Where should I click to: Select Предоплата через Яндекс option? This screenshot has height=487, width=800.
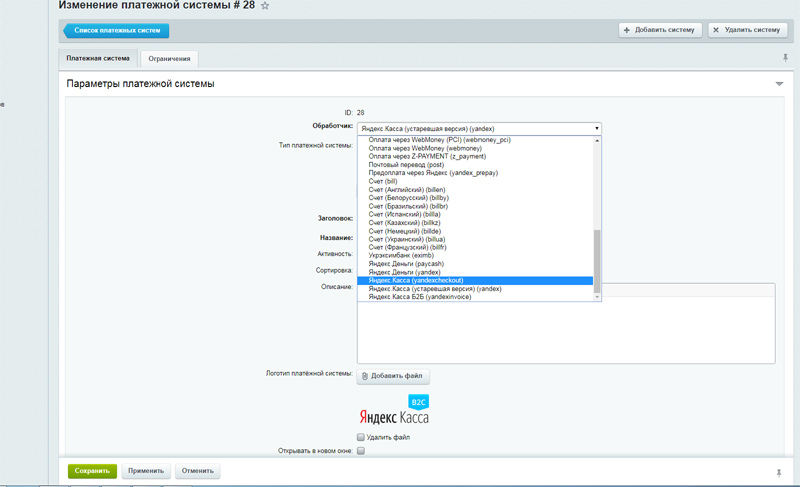tap(476, 173)
